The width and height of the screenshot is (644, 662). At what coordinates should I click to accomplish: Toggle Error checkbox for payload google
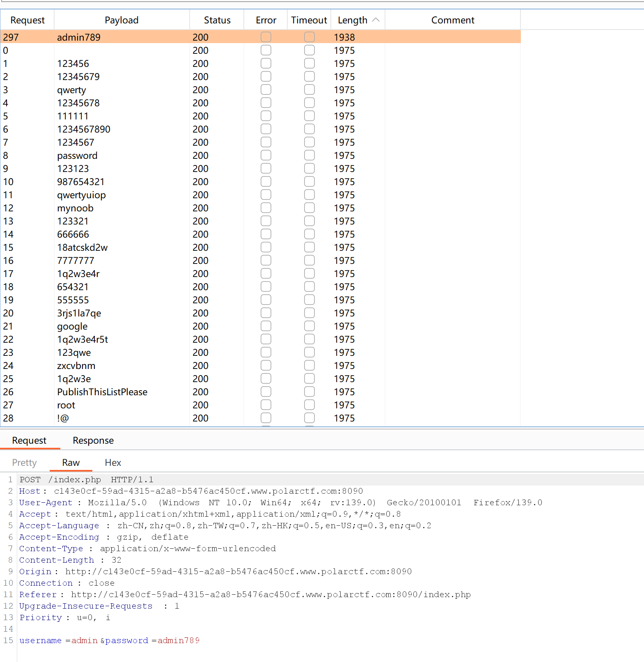[x=266, y=326]
